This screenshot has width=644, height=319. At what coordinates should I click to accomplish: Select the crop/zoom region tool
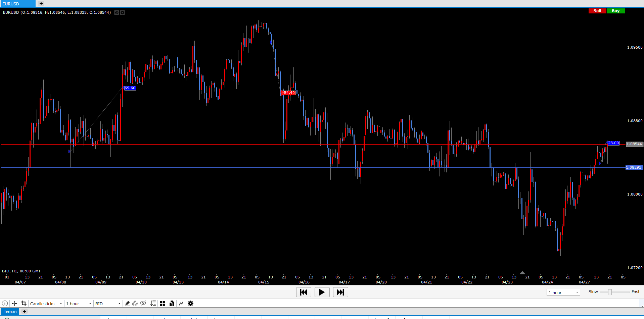(x=24, y=304)
